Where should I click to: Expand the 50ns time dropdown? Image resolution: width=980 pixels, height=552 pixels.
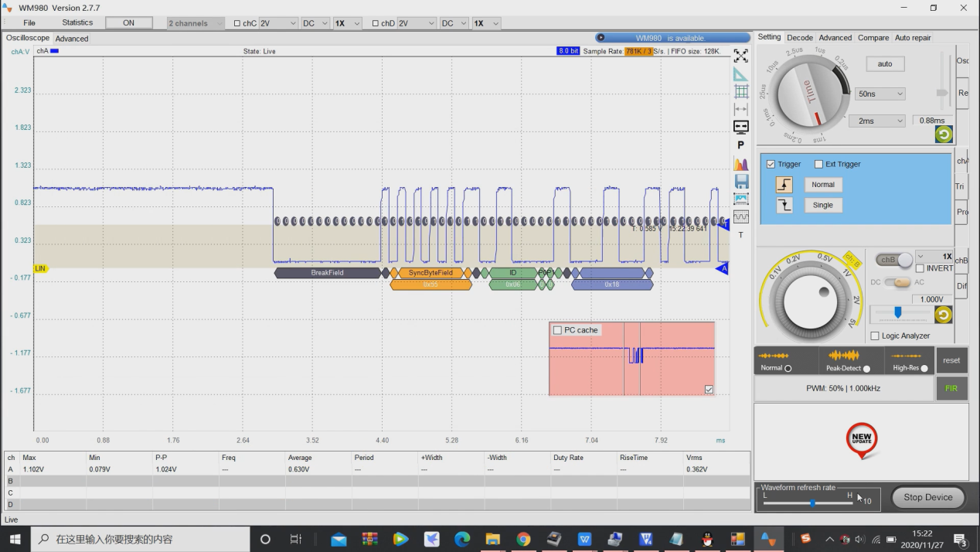click(880, 94)
